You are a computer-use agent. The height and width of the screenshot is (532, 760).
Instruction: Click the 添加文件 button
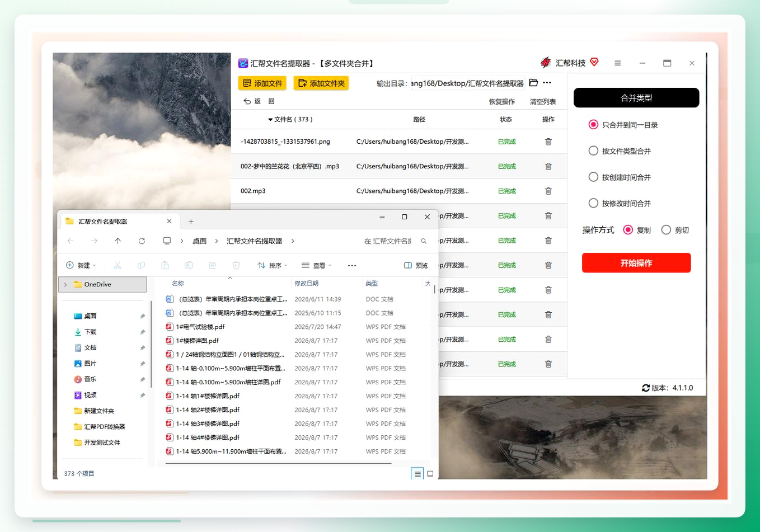(262, 83)
